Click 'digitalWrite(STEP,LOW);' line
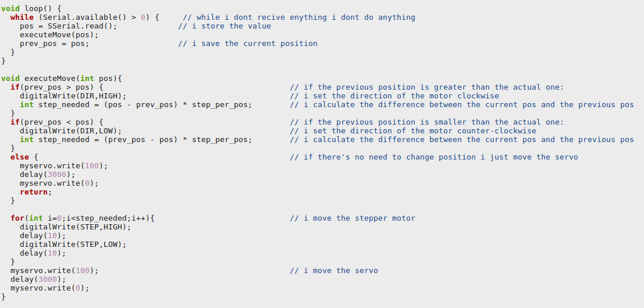 [x=73, y=245]
